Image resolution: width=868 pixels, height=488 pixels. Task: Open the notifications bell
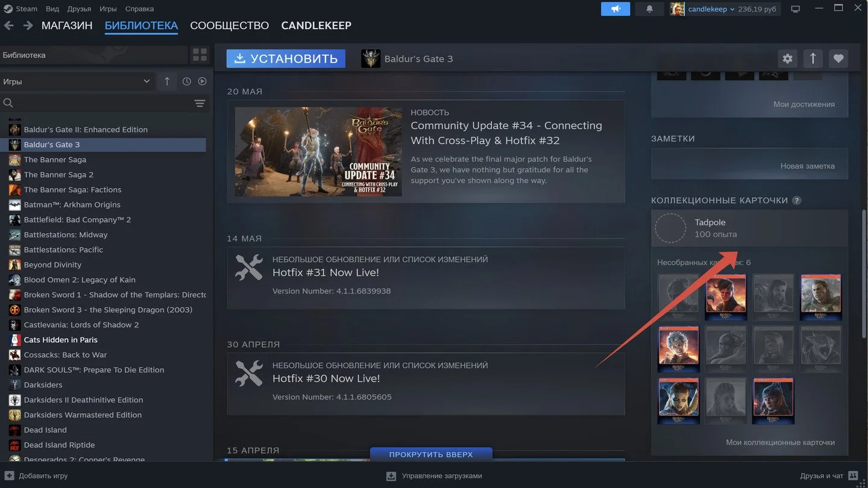pyautogui.click(x=650, y=9)
